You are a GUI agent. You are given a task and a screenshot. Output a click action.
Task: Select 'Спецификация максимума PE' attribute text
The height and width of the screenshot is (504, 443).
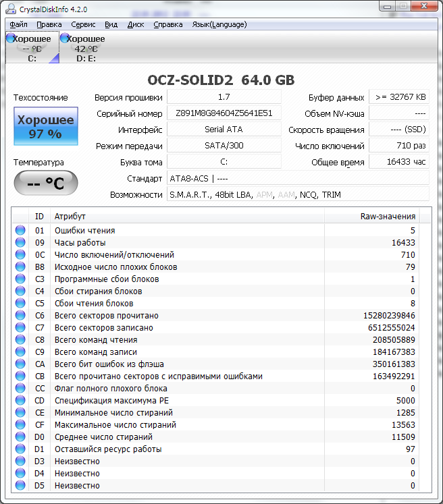tap(111, 401)
